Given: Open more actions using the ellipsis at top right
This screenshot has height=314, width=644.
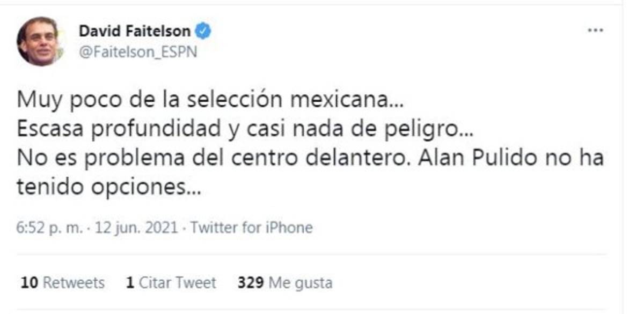Looking at the screenshot, I should point(595,31).
